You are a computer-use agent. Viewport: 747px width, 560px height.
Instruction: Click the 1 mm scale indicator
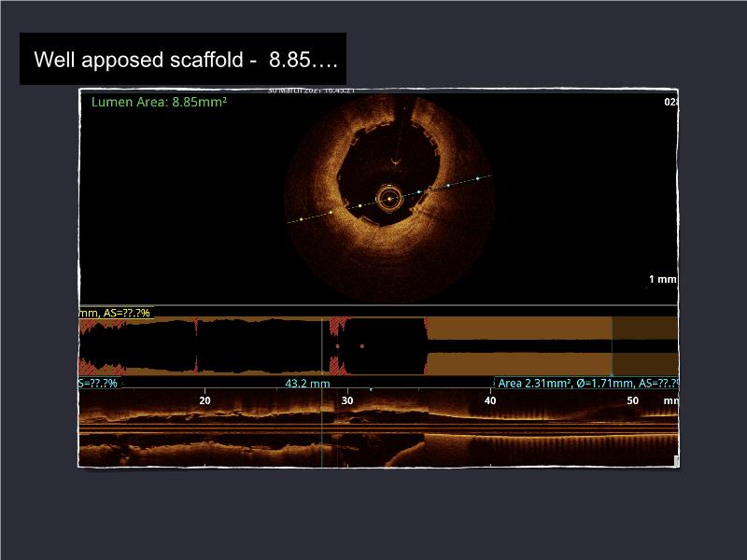[662, 279]
